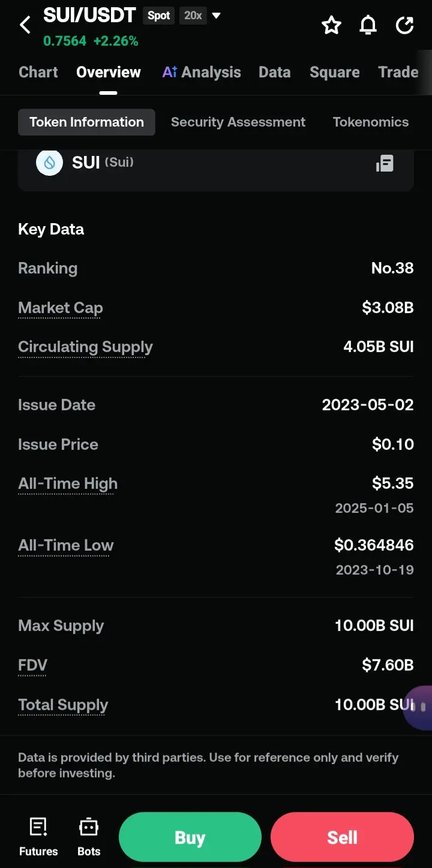
Task: Add SUI/USDT to favorites with star
Action: [331, 25]
